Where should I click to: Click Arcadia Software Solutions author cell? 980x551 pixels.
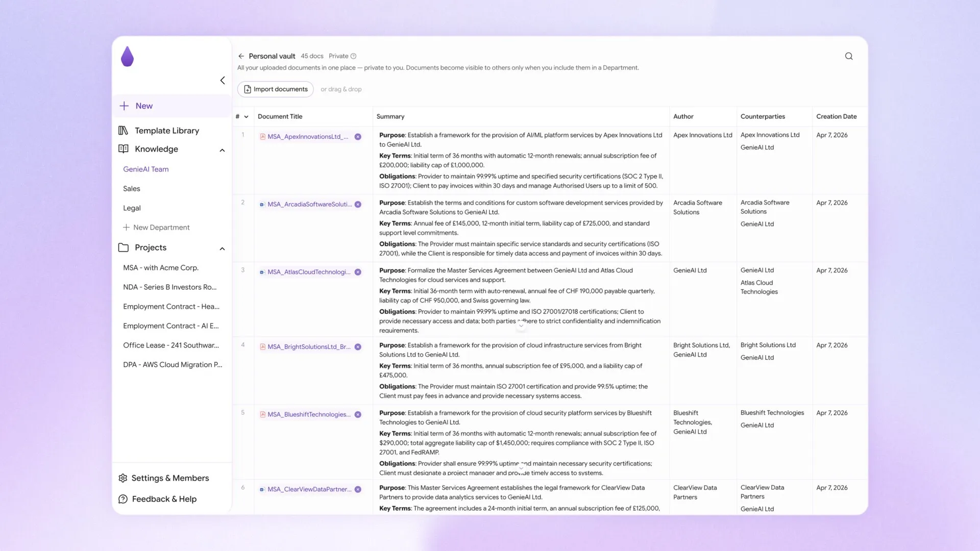coord(697,208)
